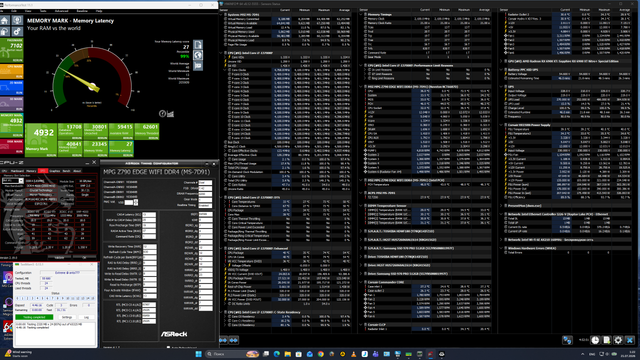Click the chart icon below the globe icon

(x=198, y=65)
